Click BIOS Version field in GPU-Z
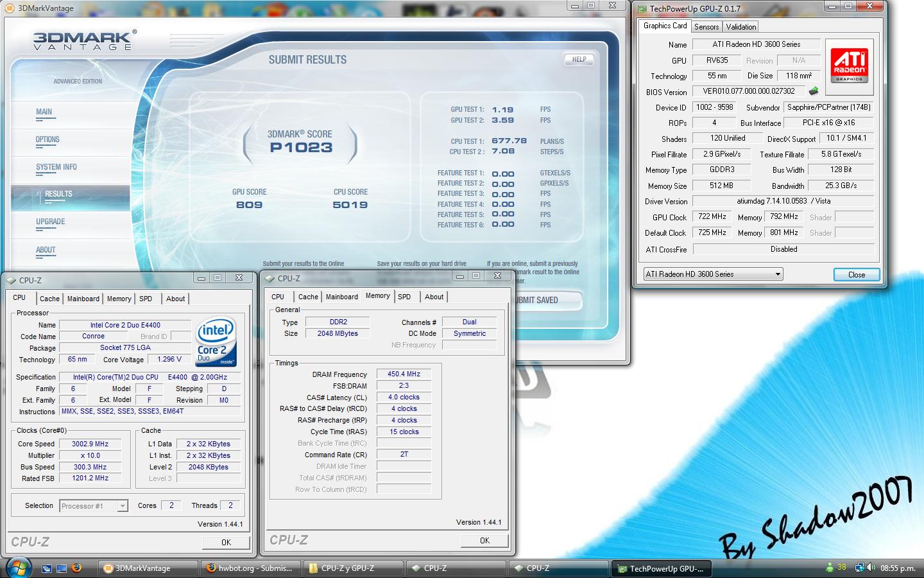924x578 pixels. coord(749,91)
